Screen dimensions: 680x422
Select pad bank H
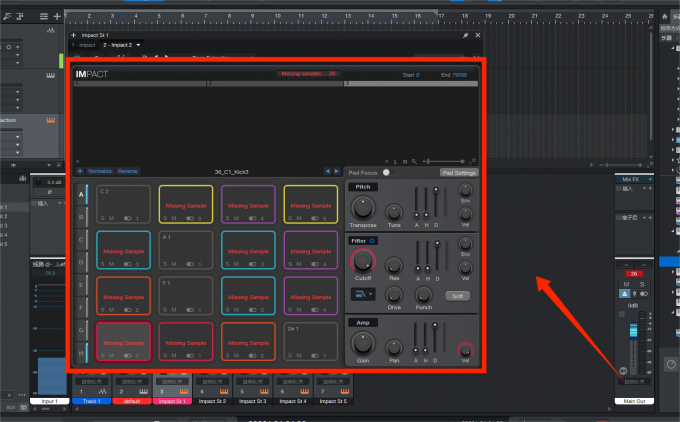(81, 353)
